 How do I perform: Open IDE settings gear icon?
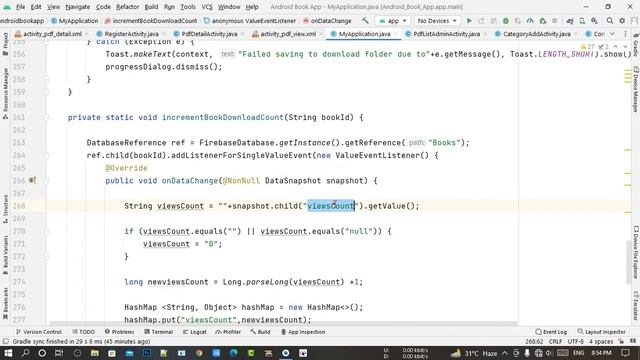[x=622, y=20]
